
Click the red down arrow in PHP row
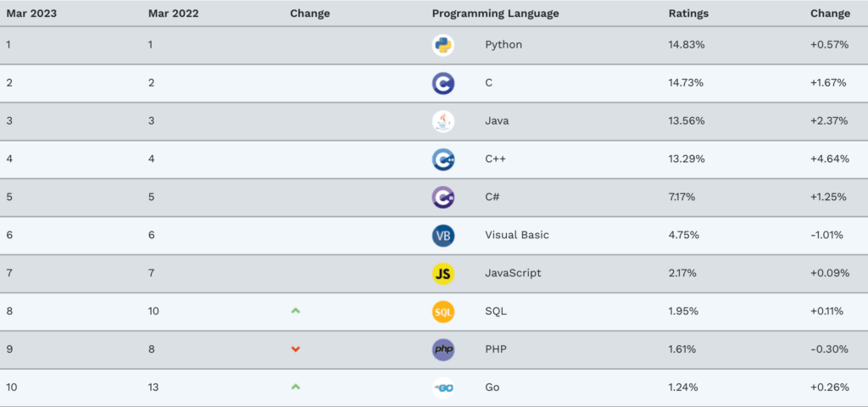coord(295,349)
